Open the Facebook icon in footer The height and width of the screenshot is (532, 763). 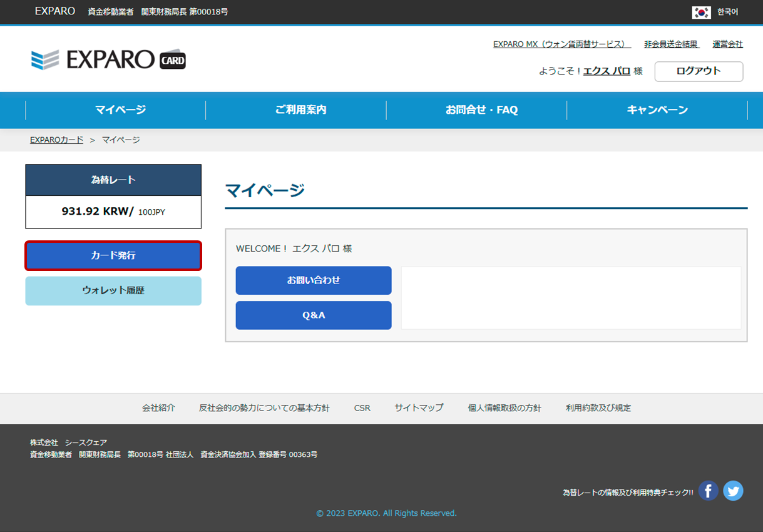708,491
